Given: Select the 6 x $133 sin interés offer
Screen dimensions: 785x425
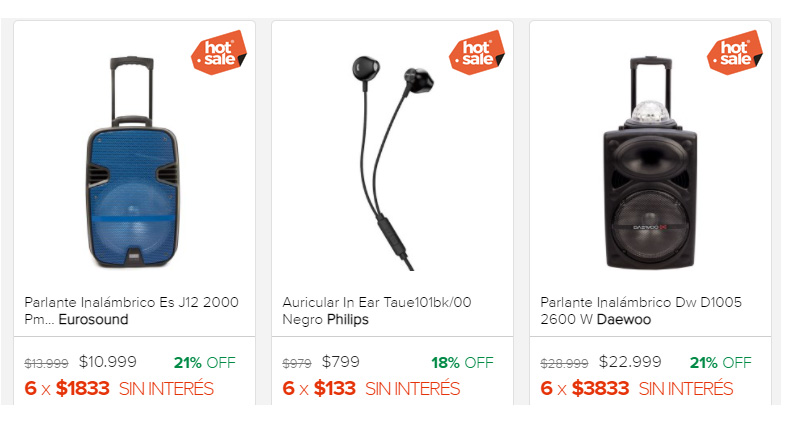Looking at the screenshot, I should click(371, 389).
